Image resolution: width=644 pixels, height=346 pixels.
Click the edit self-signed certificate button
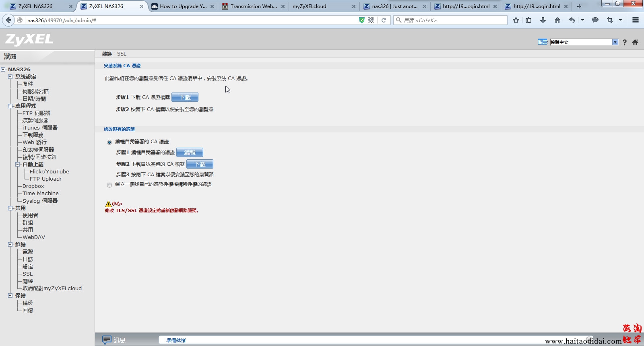190,152
